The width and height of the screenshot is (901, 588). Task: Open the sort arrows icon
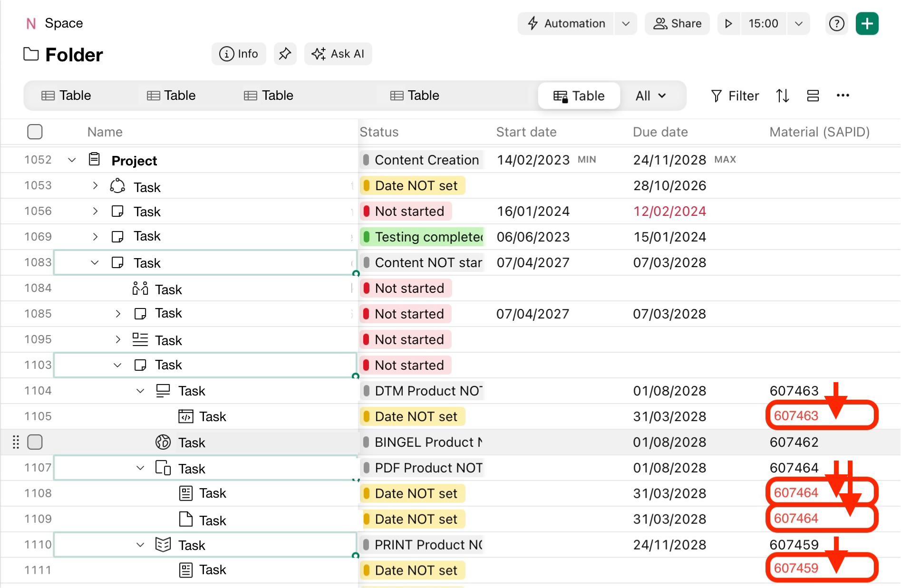pyautogui.click(x=783, y=96)
